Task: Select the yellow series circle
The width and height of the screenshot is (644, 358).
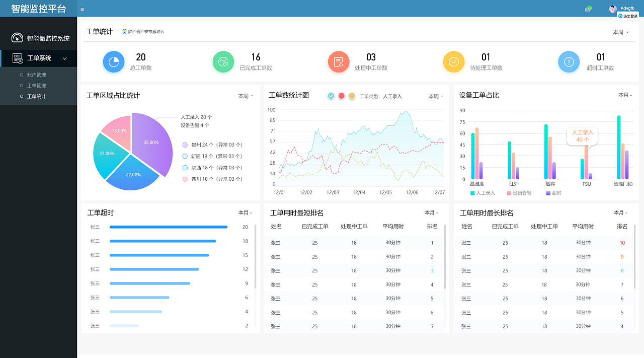Action: [x=352, y=96]
